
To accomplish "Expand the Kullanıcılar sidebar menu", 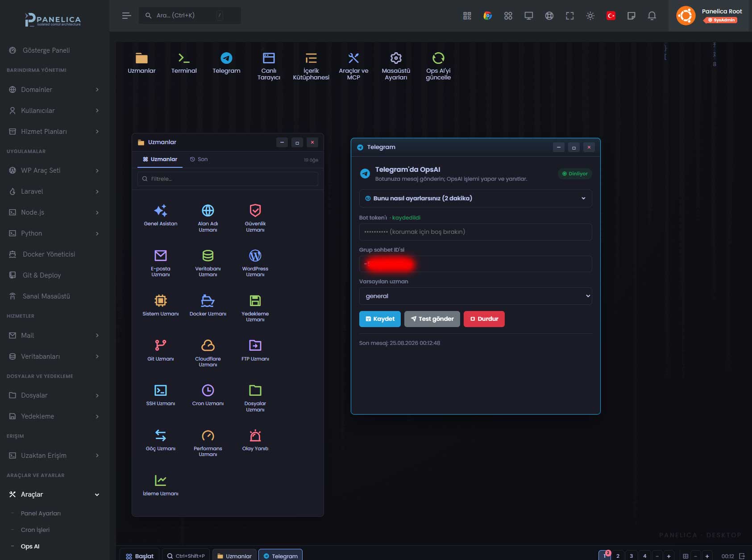I will (54, 110).
